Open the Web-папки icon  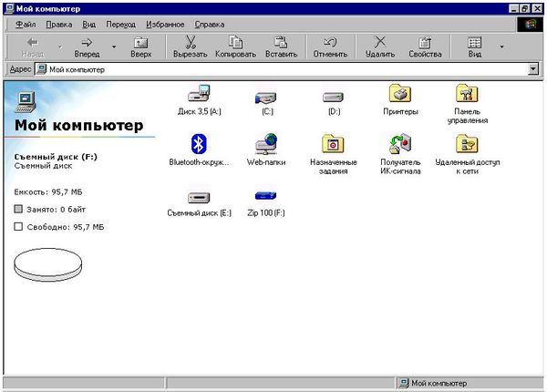tap(266, 144)
